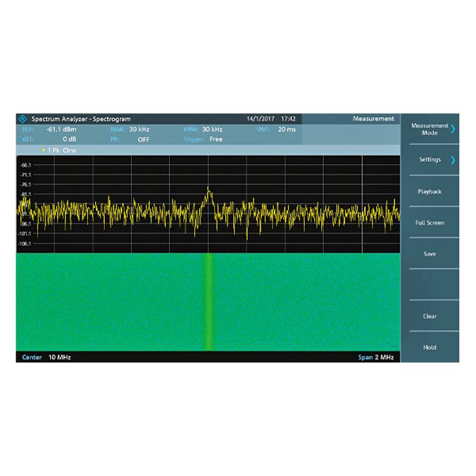
Task: Click the Rohde & Schwarz logo icon
Action: point(23,119)
